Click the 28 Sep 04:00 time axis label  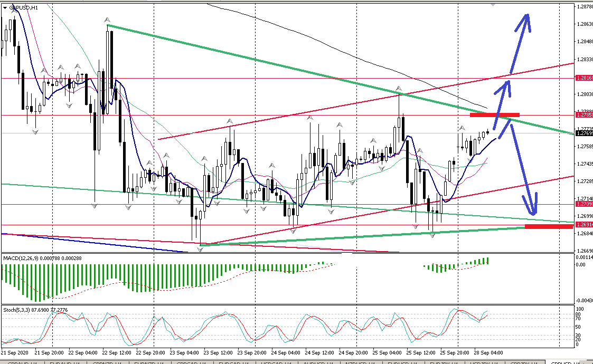[x=478, y=352]
